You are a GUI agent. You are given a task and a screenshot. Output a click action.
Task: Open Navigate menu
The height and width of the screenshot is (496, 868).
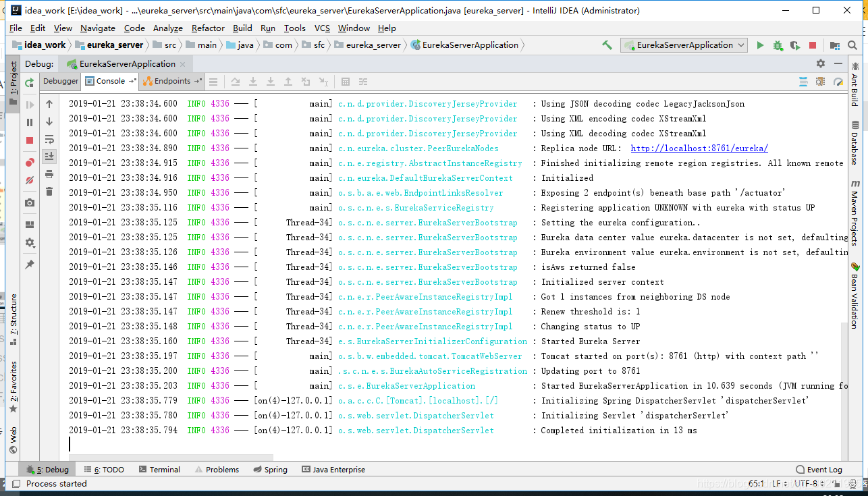[x=98, y=28]
